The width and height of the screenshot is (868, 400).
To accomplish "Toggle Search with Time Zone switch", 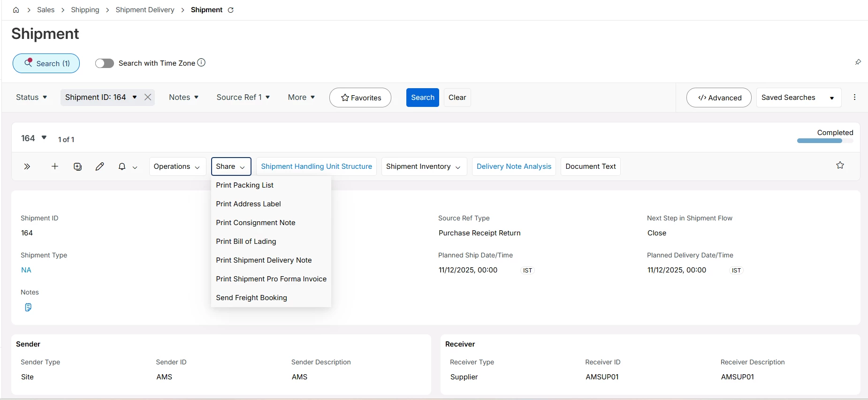I will pos(104,63).
